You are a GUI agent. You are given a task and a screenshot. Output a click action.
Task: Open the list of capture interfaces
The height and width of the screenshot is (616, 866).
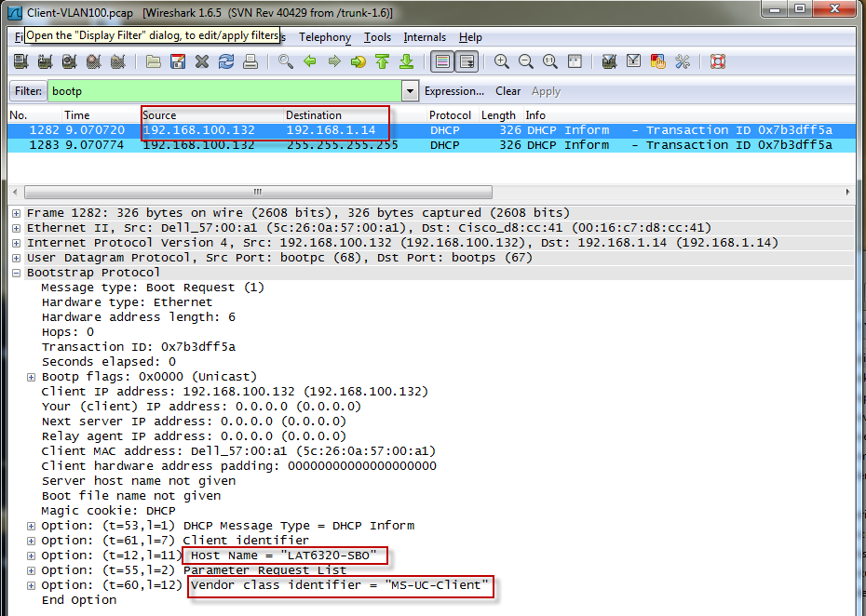tap(21, 61)
